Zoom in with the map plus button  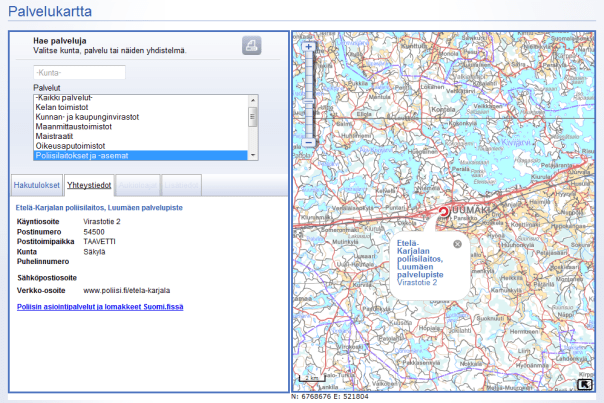click(x=308, y=46)
